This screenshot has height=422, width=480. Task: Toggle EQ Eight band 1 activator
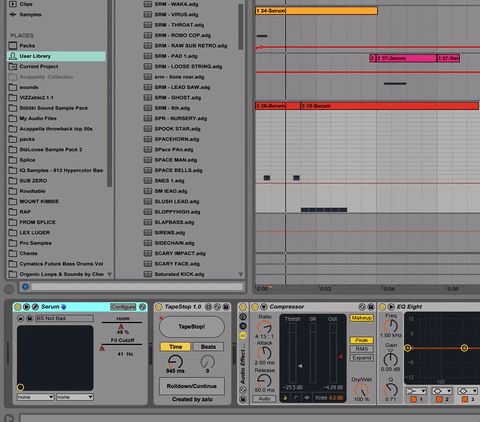[413, 399]
